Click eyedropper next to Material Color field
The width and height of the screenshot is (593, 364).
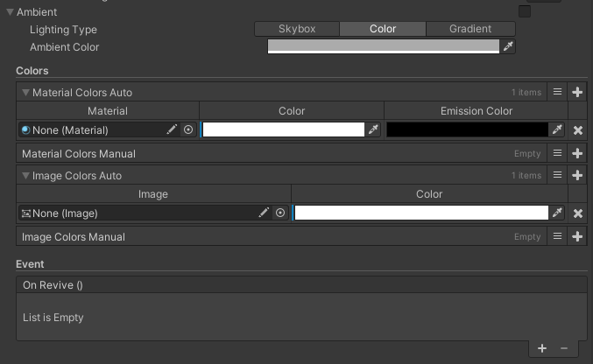click(374, 129)
